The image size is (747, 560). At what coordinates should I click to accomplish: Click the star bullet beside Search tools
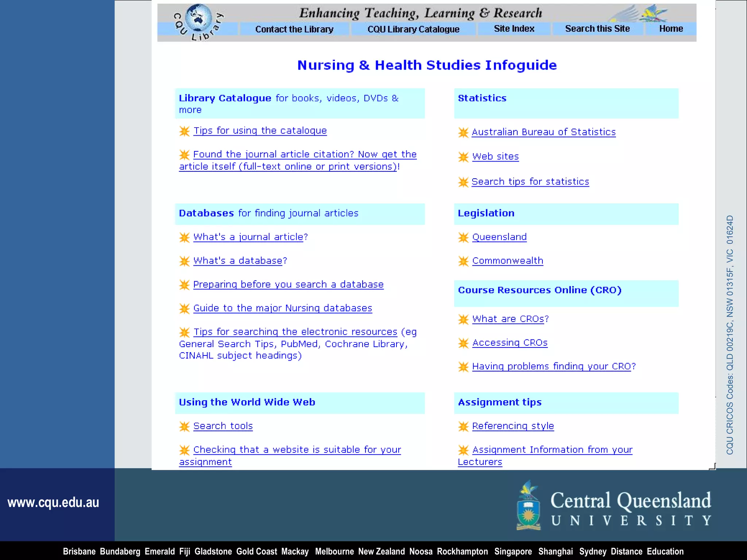coord(185,426)
